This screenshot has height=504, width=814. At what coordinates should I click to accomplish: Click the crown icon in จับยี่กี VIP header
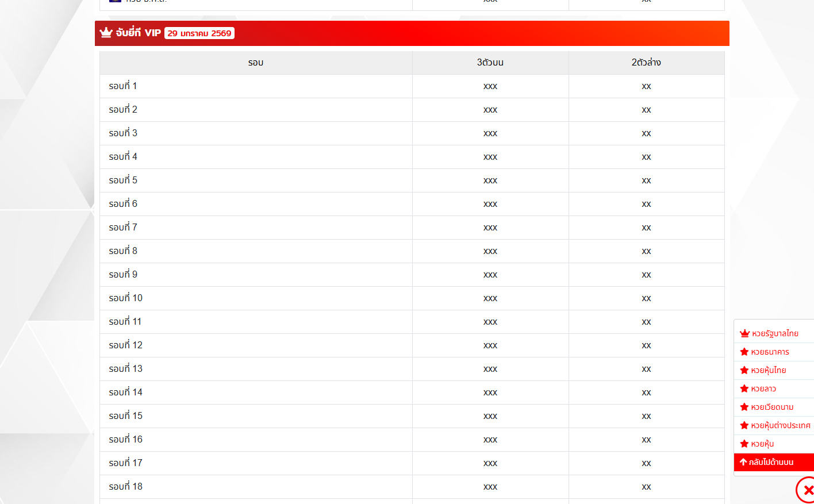(106, 33)
